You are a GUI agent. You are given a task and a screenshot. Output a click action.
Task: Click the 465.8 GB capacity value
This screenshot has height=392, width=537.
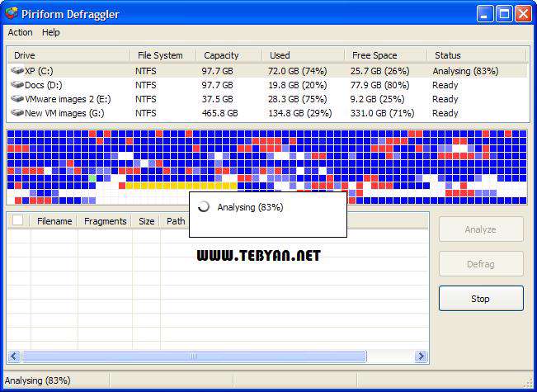pos(219,113)
